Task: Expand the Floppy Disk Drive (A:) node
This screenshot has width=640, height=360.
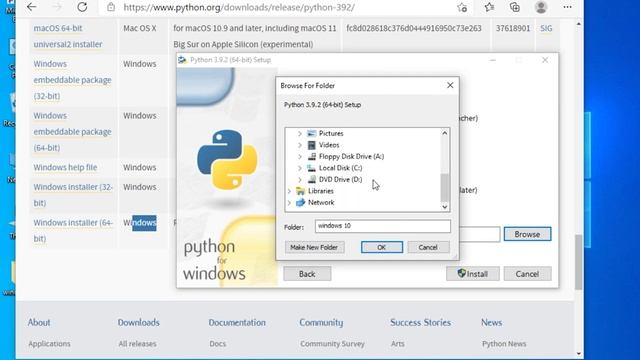Action: pyautogui.click(x=300, y=156)
